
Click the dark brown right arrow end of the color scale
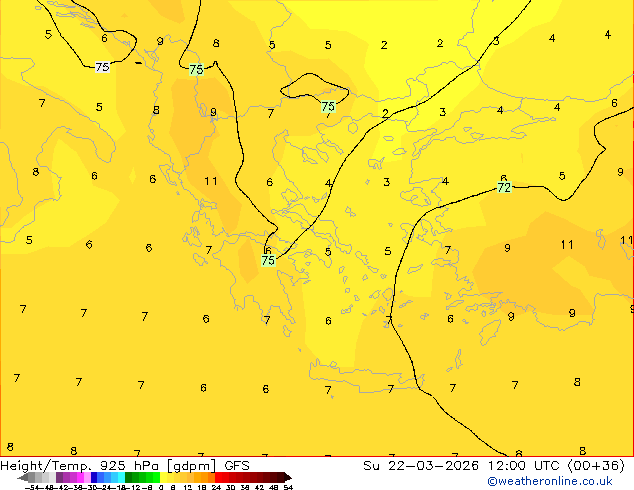pos(288,477)
